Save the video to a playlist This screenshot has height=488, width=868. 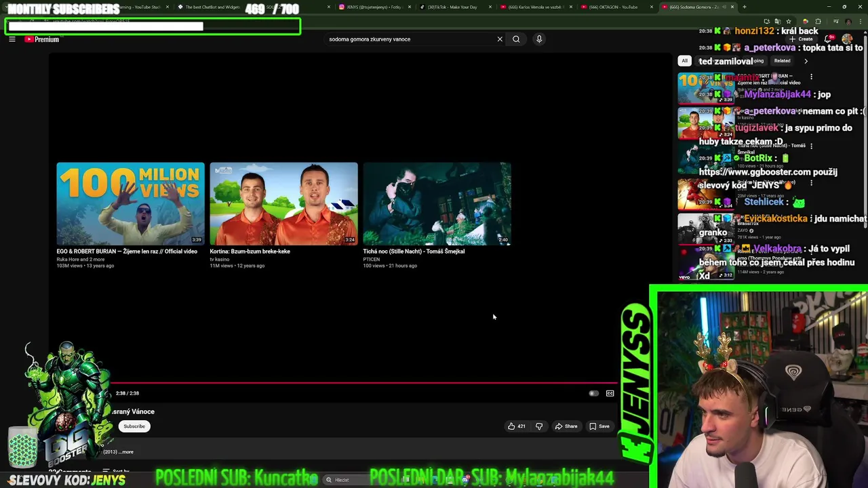pos(599,426)
